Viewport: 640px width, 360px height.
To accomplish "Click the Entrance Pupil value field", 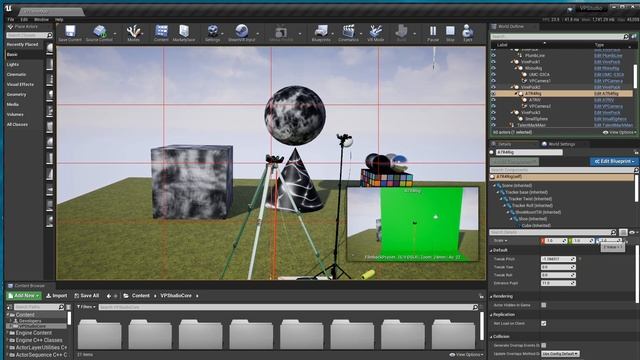I will pyautogui.click(x=558, y=283).
